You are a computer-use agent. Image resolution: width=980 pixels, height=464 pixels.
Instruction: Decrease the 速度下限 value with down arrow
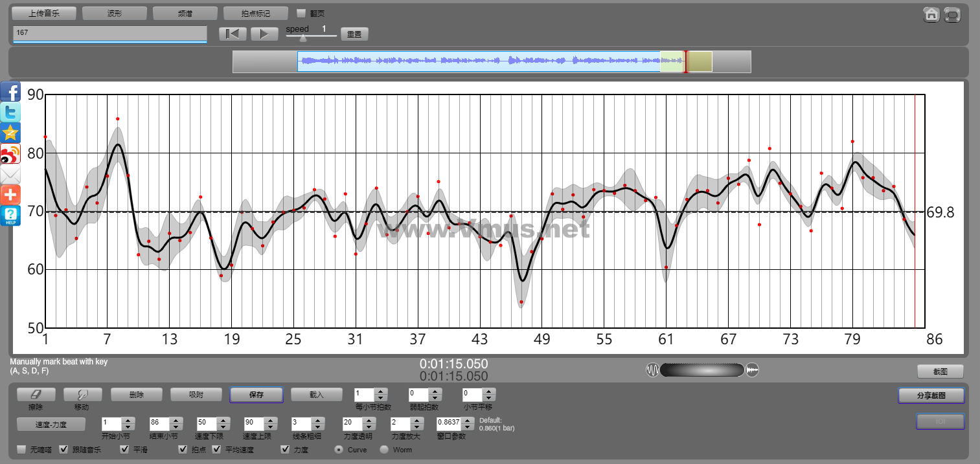(x=223, y=427)
